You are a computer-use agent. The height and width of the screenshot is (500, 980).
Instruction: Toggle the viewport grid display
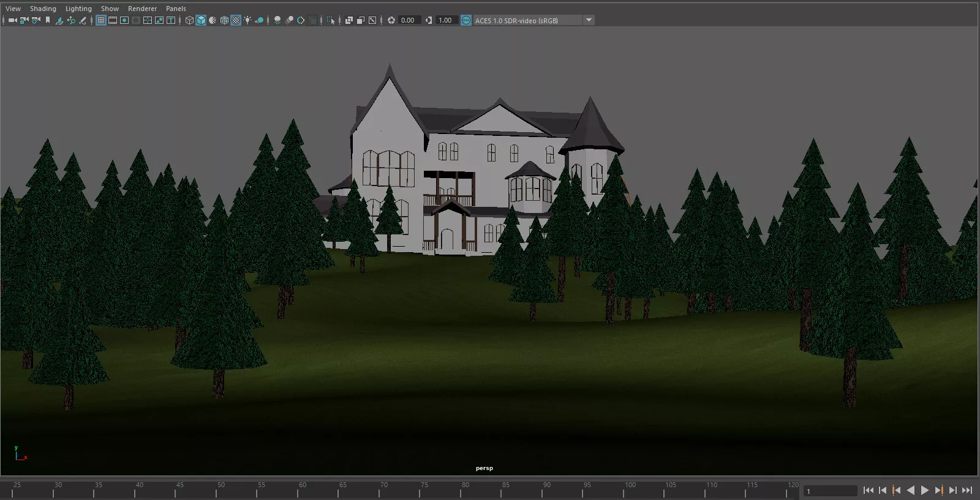[101, 20]
